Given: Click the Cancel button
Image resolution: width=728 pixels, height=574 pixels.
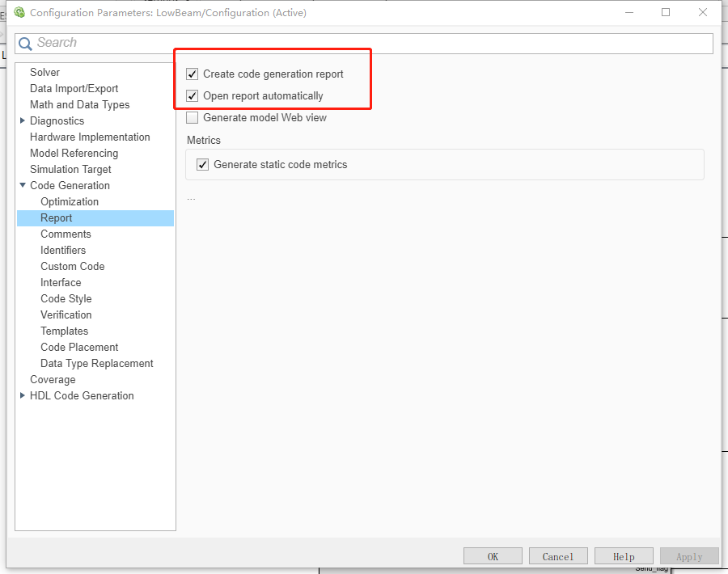Looking at the screenshot, I should (558, 556).
